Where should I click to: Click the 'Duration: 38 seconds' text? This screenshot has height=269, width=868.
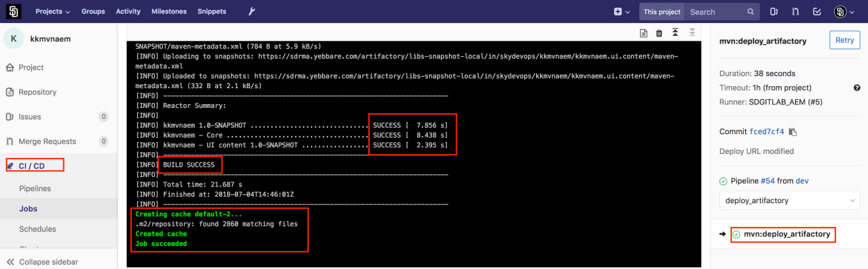757,73
